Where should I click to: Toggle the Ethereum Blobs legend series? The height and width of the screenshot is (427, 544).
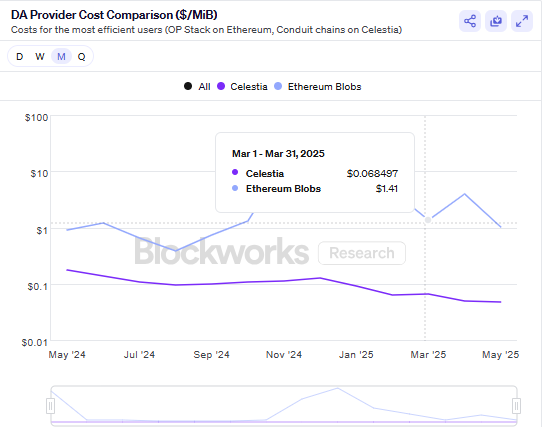(x=317, y=86)
